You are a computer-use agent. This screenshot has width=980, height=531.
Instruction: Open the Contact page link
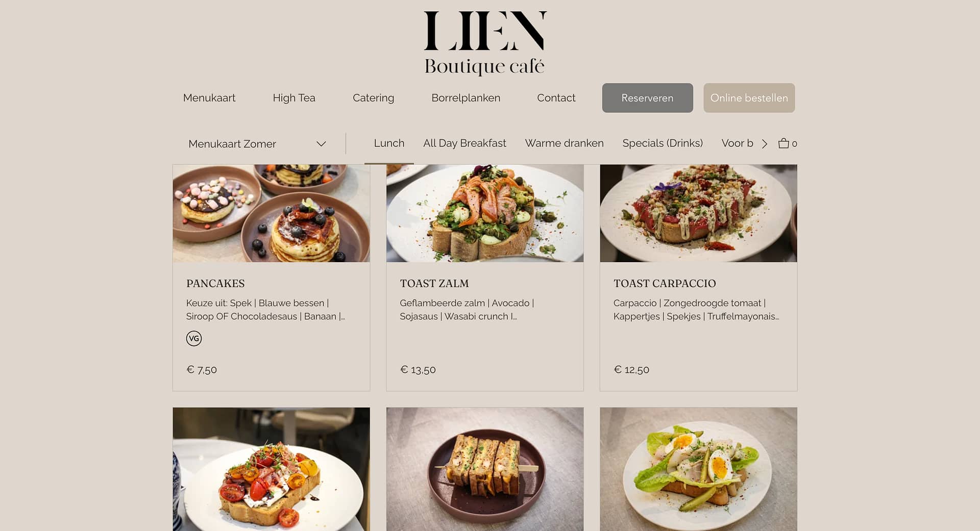pyautogui.click(x=556, y=98)
